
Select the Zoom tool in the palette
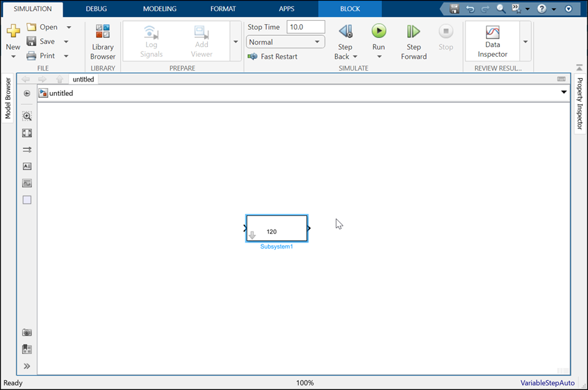27,116
